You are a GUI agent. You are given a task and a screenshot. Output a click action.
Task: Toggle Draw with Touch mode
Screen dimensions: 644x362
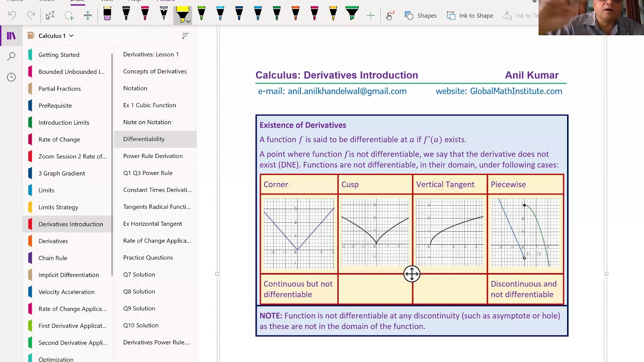pyautogui.click(x=389, y=16)
